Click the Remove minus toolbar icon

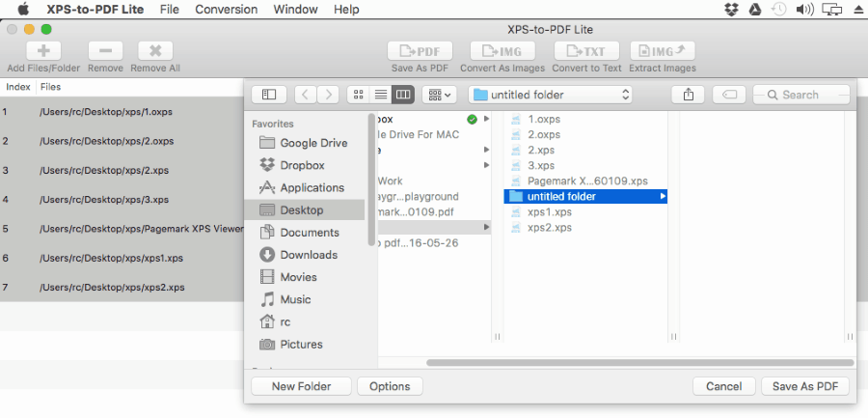pos(105,51)
